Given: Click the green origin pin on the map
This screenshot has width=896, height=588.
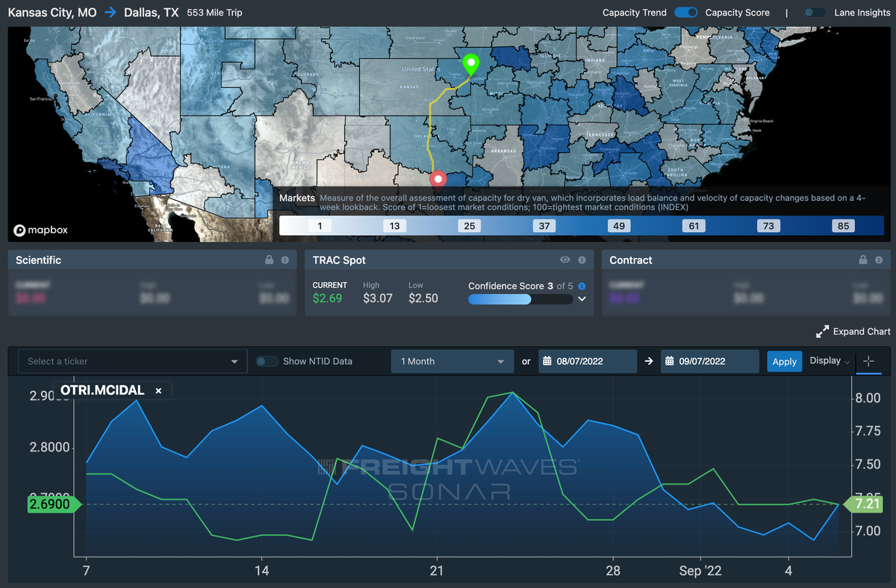Looking at the screenshot, I should [470, 65].
